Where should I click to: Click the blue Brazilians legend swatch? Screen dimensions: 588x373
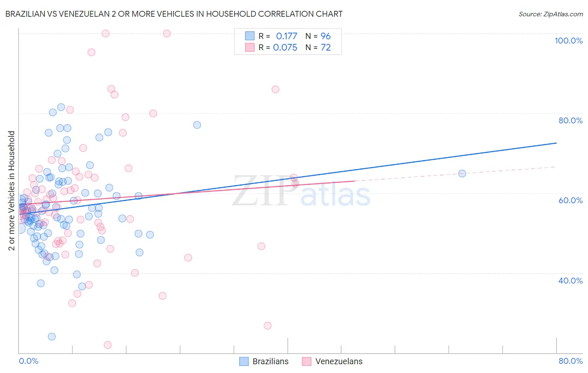pyautogui.click(x=244, y=361)
